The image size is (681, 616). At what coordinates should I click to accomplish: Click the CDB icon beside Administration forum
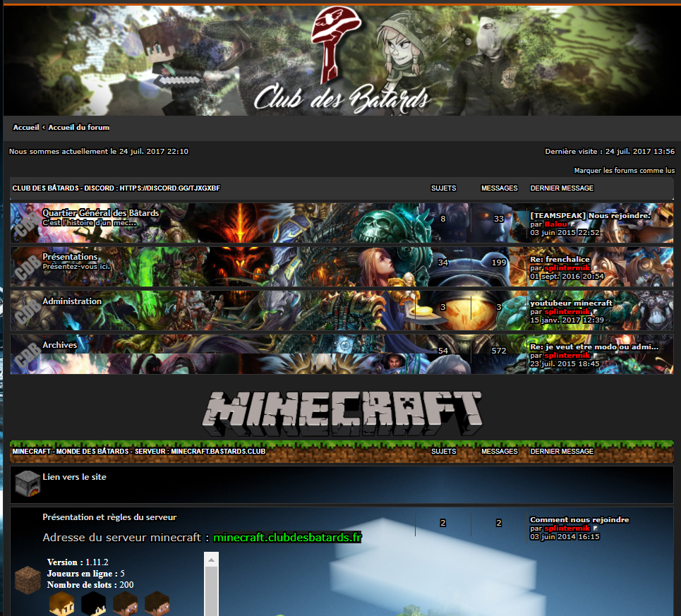click(x=27, y=312)
